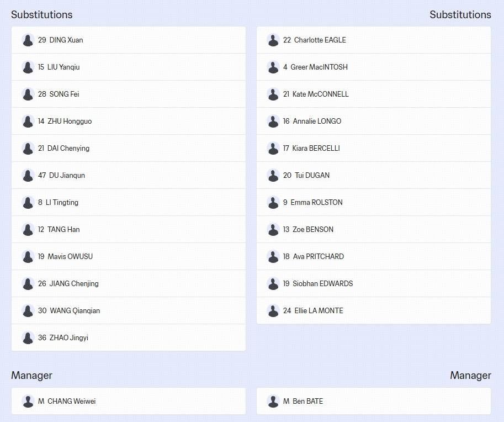Select Mavis OWUSU's player avatar icon
Image resolution: width=504 pixels, height=422 pixels.
[28, 257]
